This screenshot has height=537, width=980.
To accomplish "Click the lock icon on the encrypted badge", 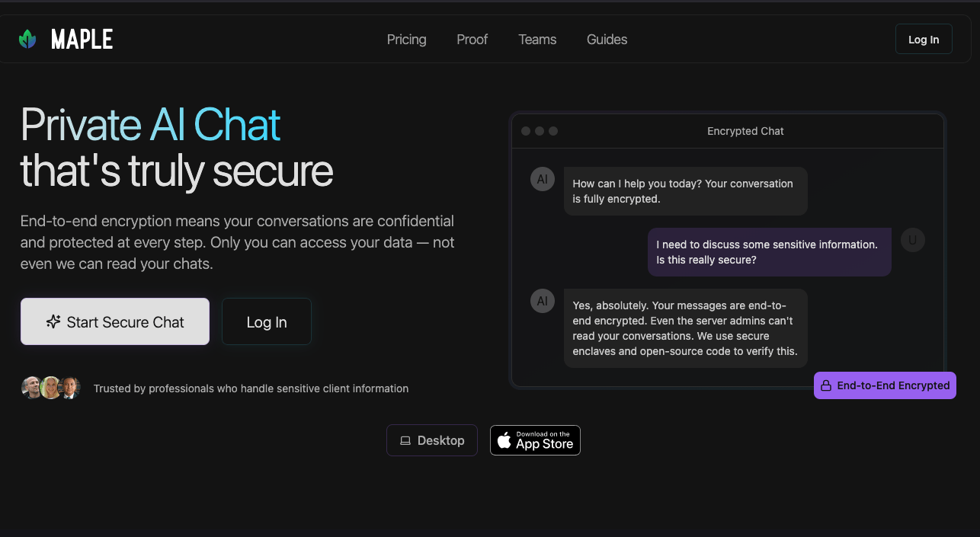I will click(825, 386).
